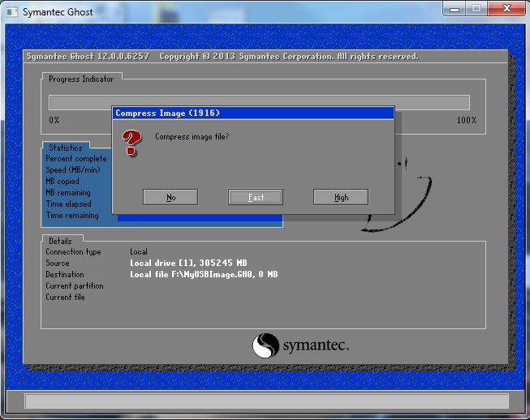This screenshot has height=420, width=530.
Task: Click the 'Current file' label
Action: [65, 297]
